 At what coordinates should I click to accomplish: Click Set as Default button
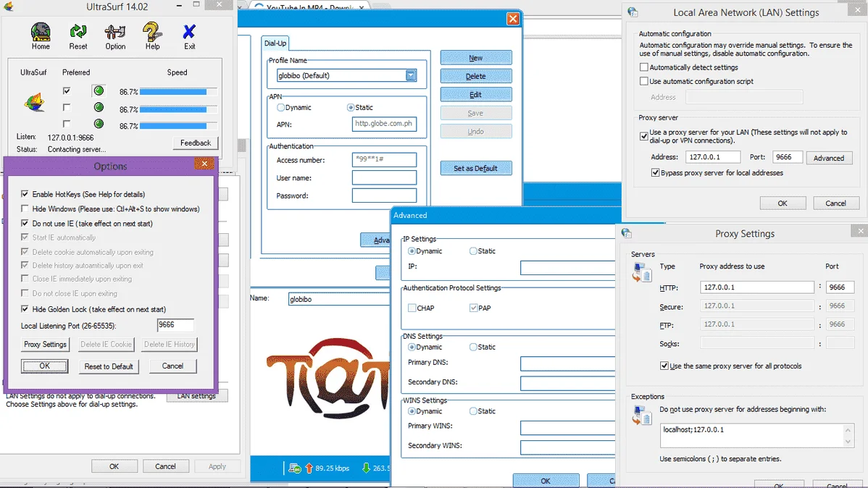tap(475, 168)
